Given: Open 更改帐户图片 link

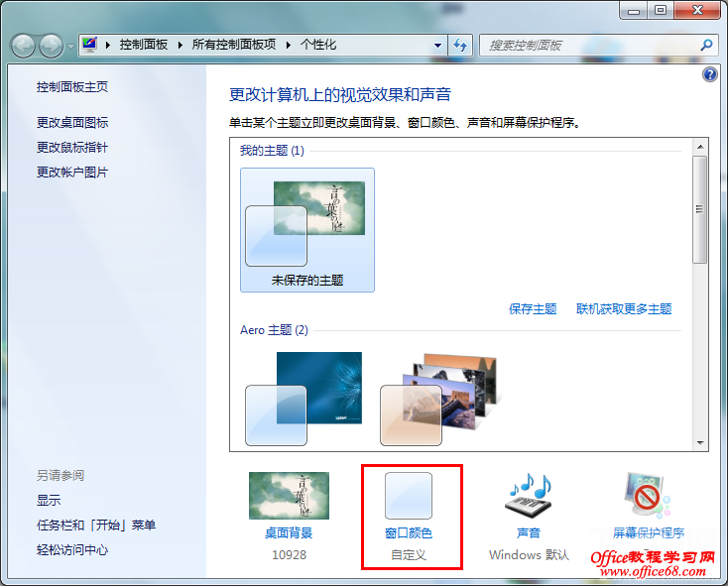Looking at the screenshot, I should (72, 173).
